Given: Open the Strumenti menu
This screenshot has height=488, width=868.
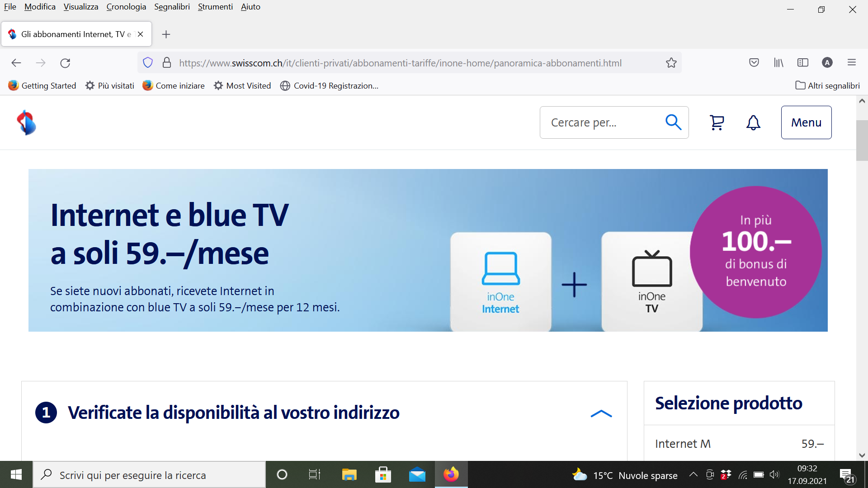Looking at the screenshot, I should click(x=215, y=7).
